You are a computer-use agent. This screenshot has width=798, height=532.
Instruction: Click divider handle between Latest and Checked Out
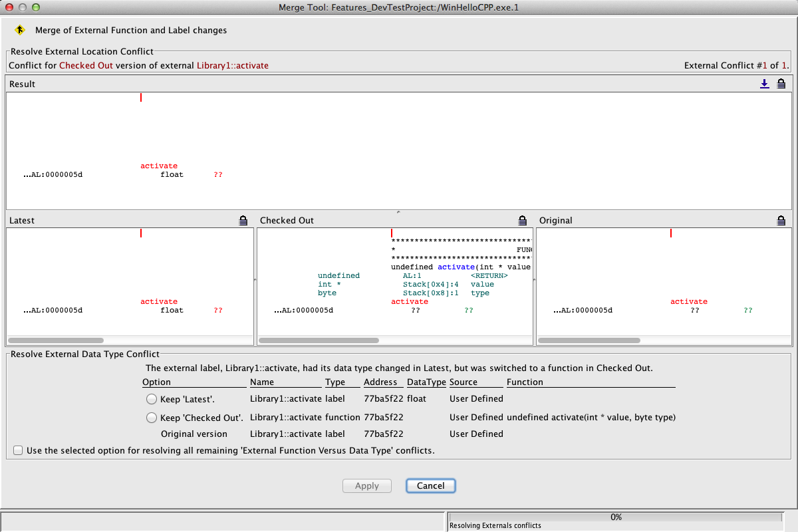tap(255, 281)
